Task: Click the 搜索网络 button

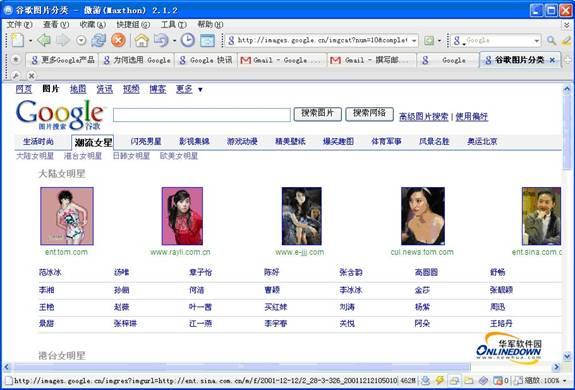Action: tap(369, 114)
